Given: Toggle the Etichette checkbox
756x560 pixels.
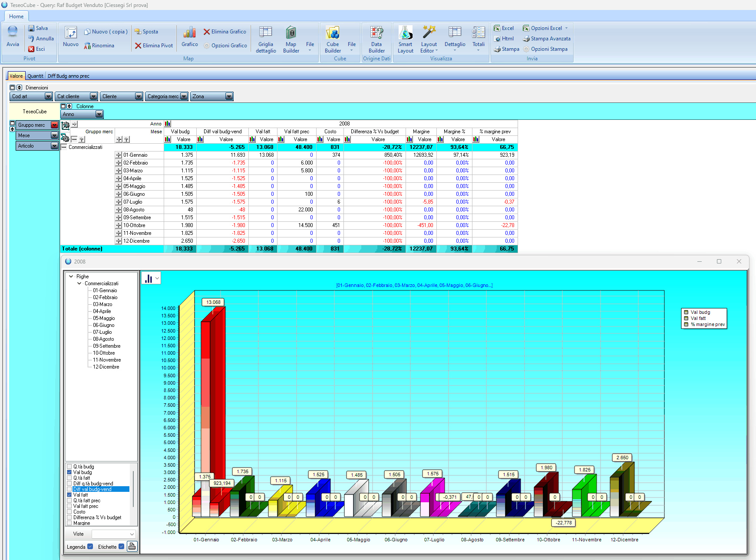Looking at the screenshot, I should coord(122,547).
